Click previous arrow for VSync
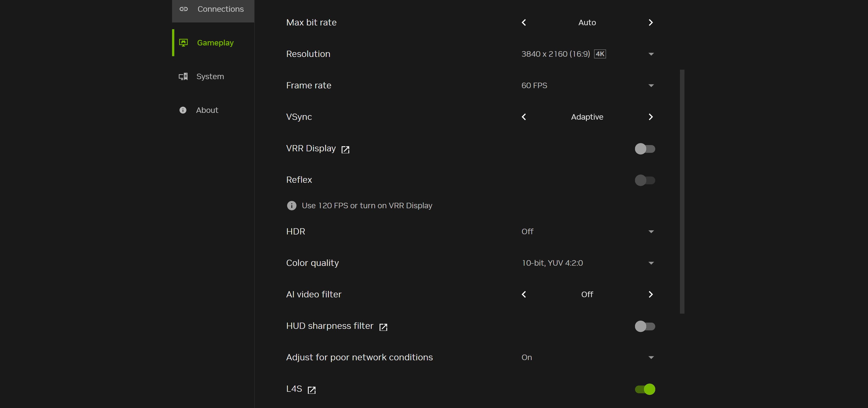The height and width of the screenshot is (408, 868). (524, 117)
